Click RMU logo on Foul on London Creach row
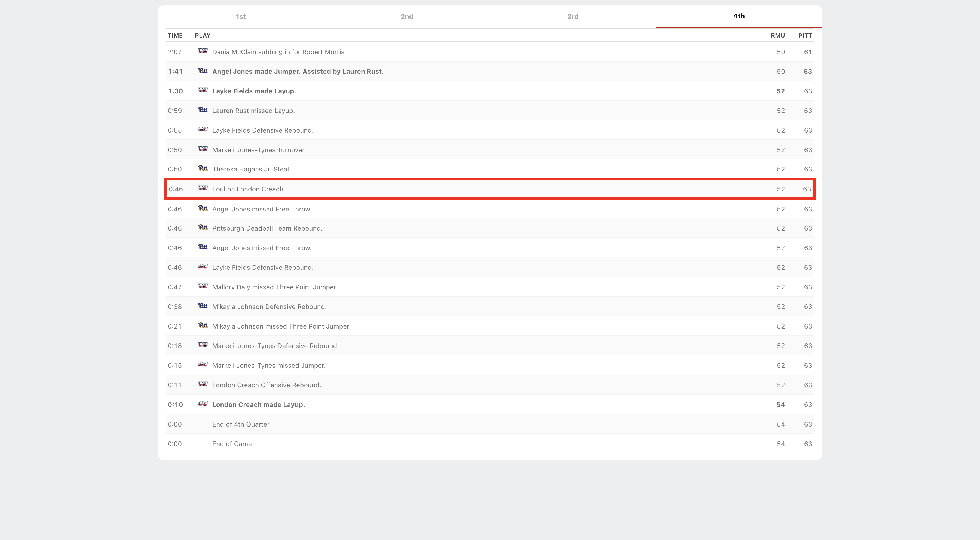This screenshot has height=540, width=980. [x=202, y=188]
